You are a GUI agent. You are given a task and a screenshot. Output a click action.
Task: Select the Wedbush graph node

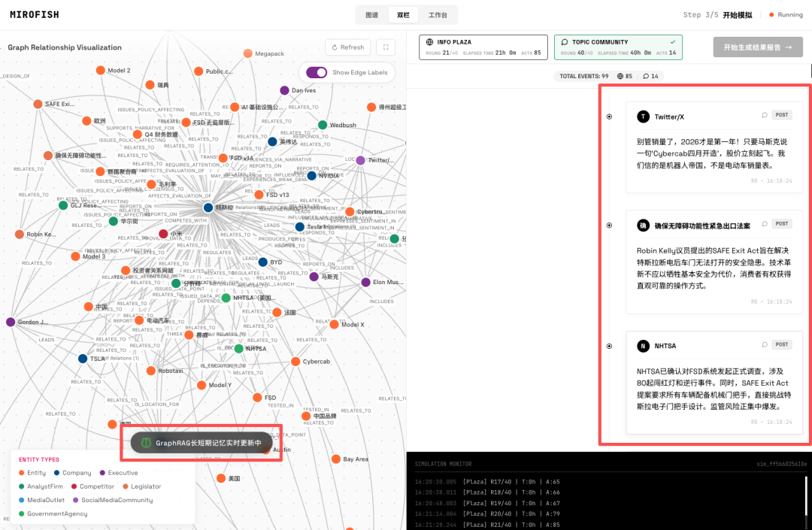[323, 125]
